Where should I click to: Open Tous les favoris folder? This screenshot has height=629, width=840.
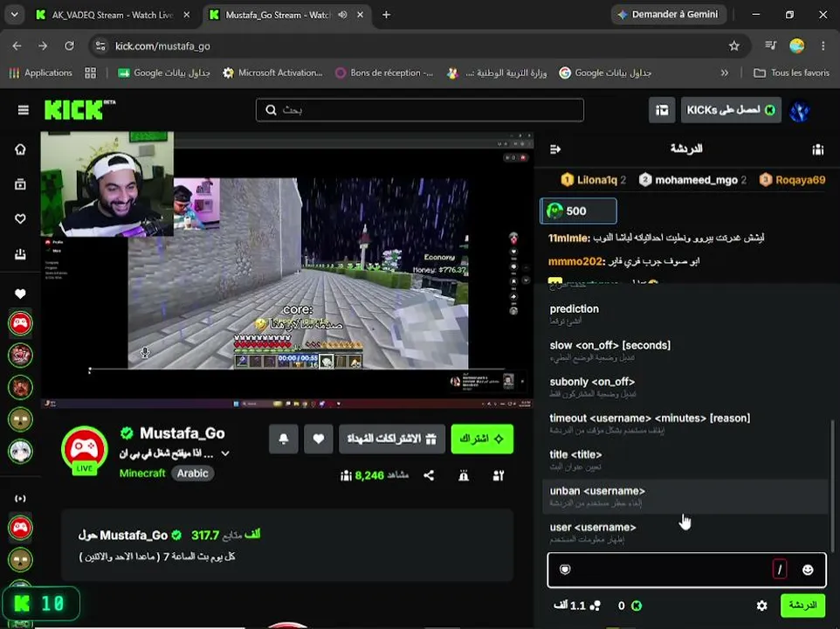pos(792,73)
